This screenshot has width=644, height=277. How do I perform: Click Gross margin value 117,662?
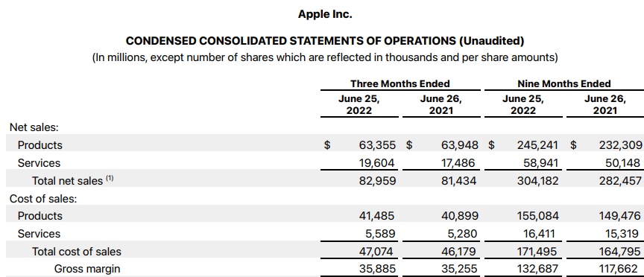pyautogui.click(x=619, y=270)
